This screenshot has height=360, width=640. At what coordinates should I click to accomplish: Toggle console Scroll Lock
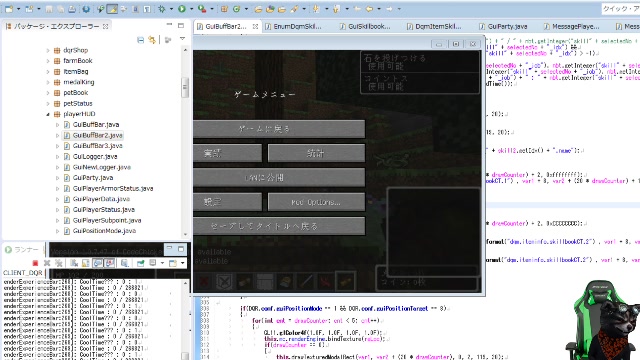pyautogui.click(x=86, y=263)
